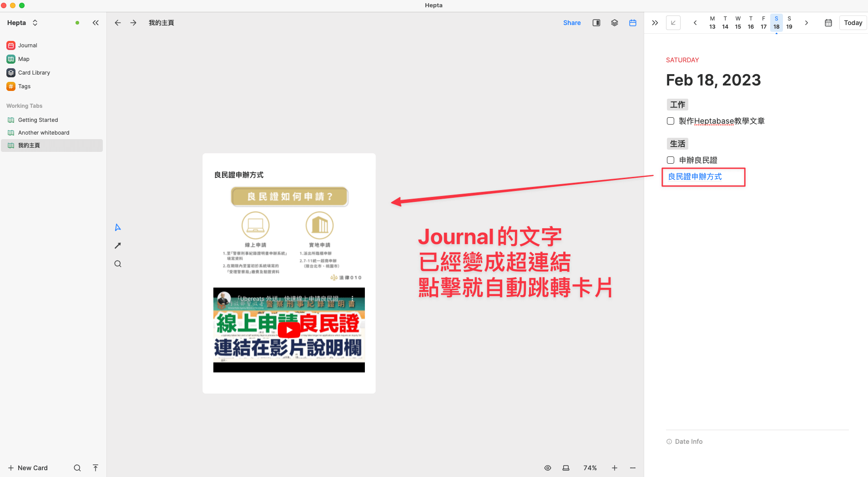Open the Journal from the sidebar
Screen dimensions: 868x477
(27, 45)
